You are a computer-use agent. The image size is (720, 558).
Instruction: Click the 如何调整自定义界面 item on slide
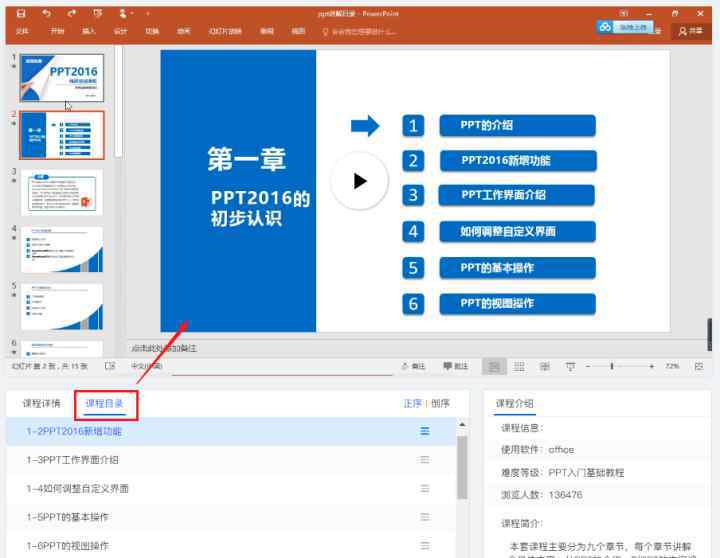(518, 231)
